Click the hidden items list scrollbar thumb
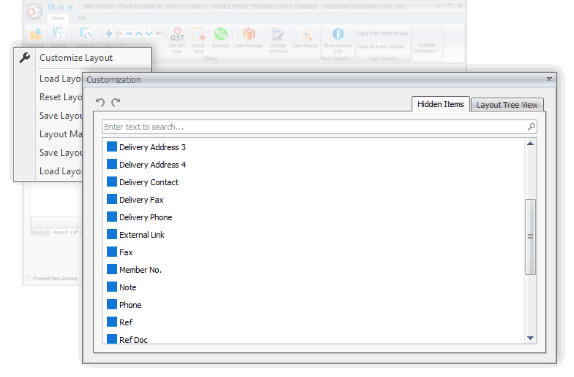Viewport: 574px width, 377px height. pyautogui.click(x=530, y=236)
